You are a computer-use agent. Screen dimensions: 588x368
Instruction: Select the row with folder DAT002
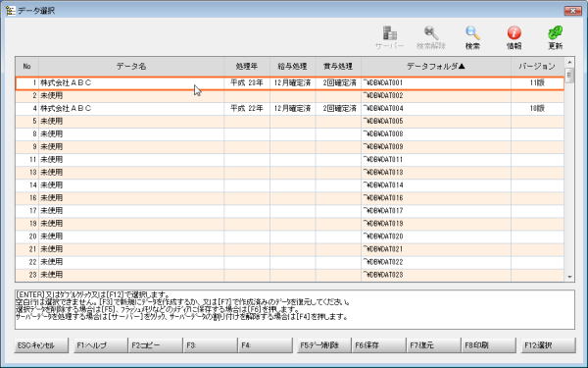(289, 96)
